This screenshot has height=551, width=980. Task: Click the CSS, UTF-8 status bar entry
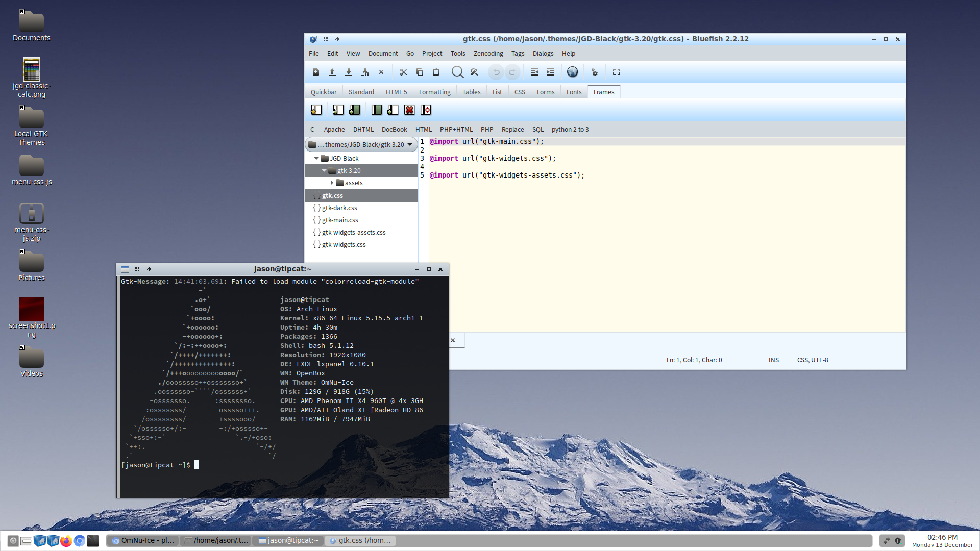click(x=813, y=360)
